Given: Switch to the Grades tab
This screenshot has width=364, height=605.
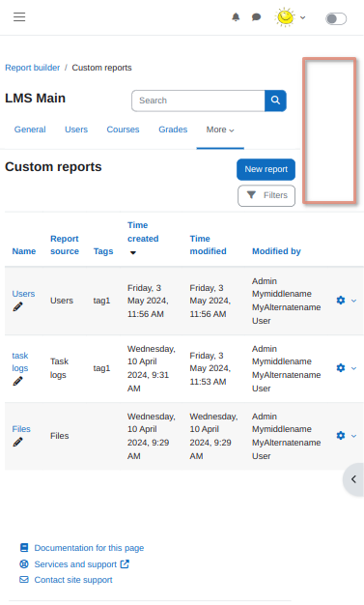Looking at the screenshot, I should click(173, 130).
